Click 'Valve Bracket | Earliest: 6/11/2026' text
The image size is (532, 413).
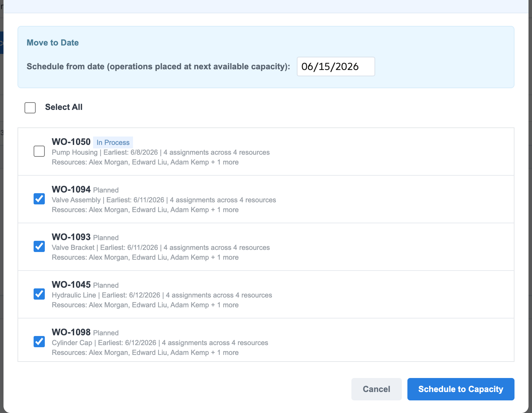[105, 247]
